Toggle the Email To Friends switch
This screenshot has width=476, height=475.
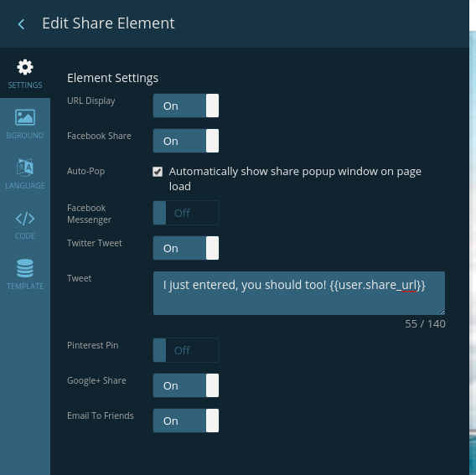[x=186, y=421]
